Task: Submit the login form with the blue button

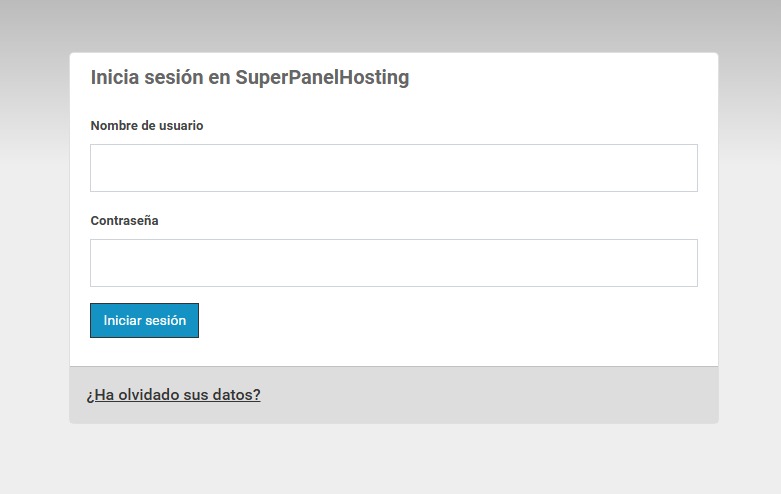Action: (144, 321)
